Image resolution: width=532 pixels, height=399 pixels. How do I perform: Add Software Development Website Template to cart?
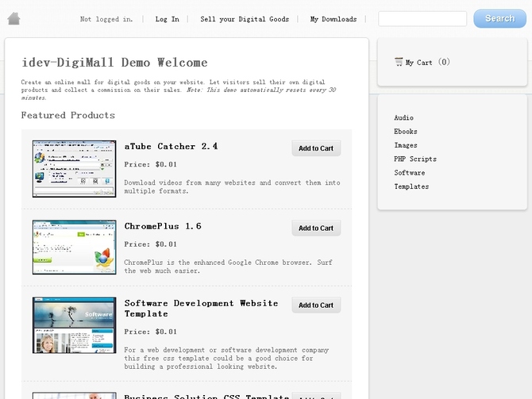click(x=316, y=305)
